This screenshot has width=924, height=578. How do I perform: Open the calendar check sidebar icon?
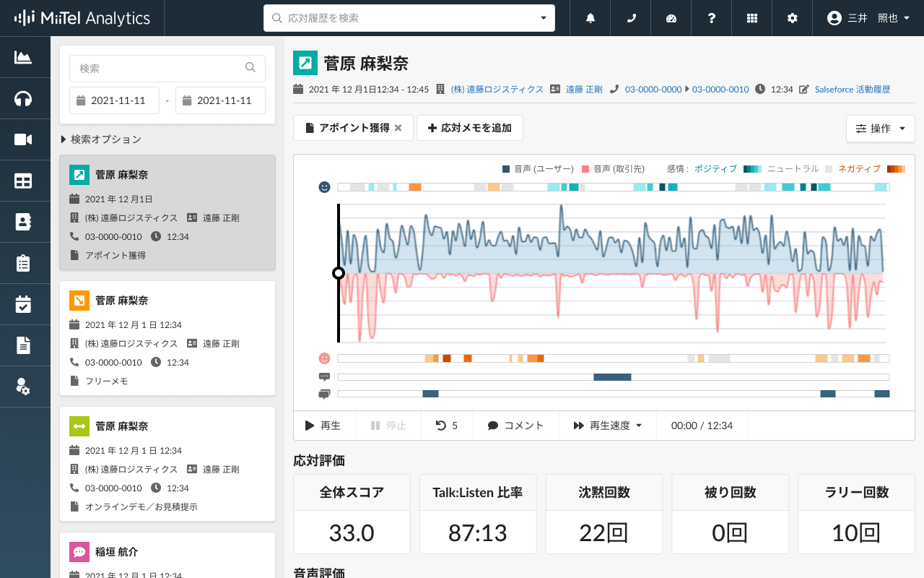[24, 304]
